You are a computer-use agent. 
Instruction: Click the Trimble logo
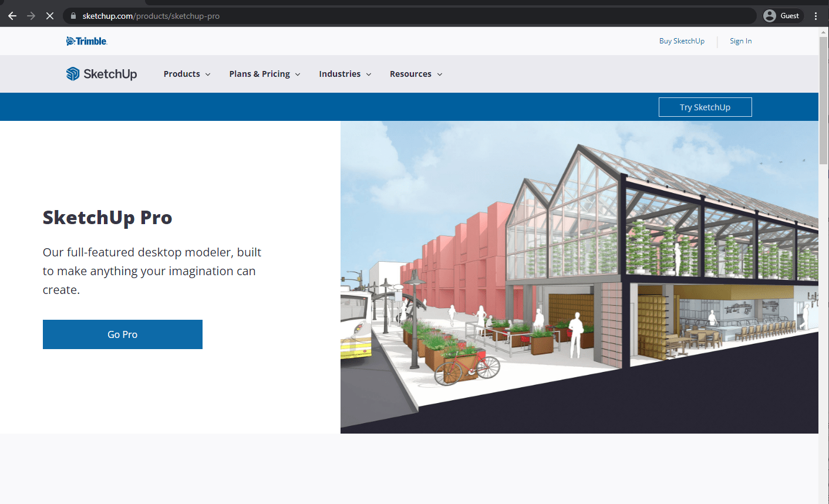86,40
